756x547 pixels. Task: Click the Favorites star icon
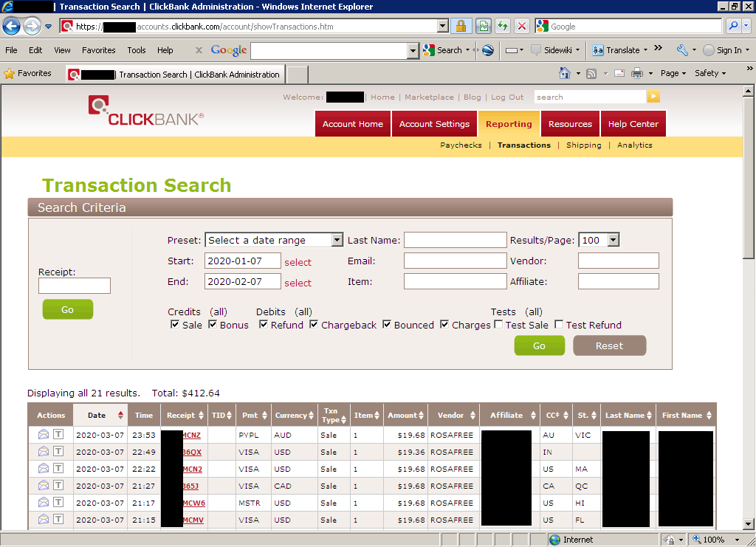(x=10, y=73)
